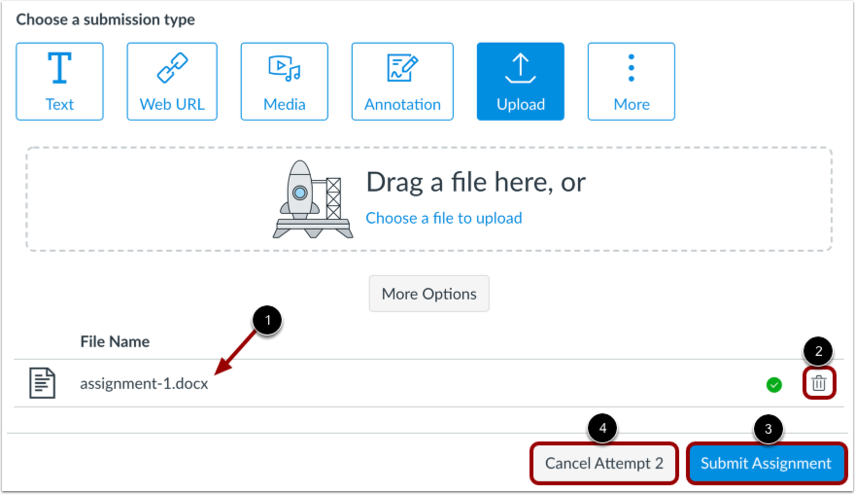Viewport: 855px width, 494px height.
Task: Click the Drag a file here drop area text
Action: click(x=476, y=182)
